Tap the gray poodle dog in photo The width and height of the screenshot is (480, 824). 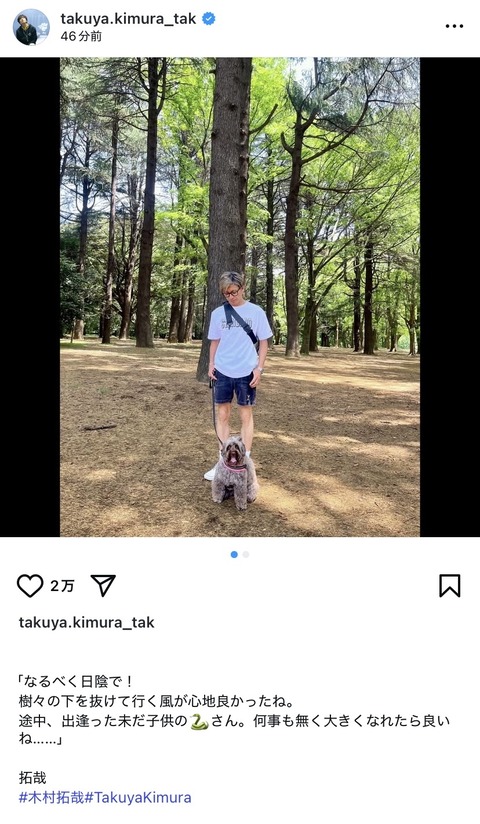tap(234, 472)
